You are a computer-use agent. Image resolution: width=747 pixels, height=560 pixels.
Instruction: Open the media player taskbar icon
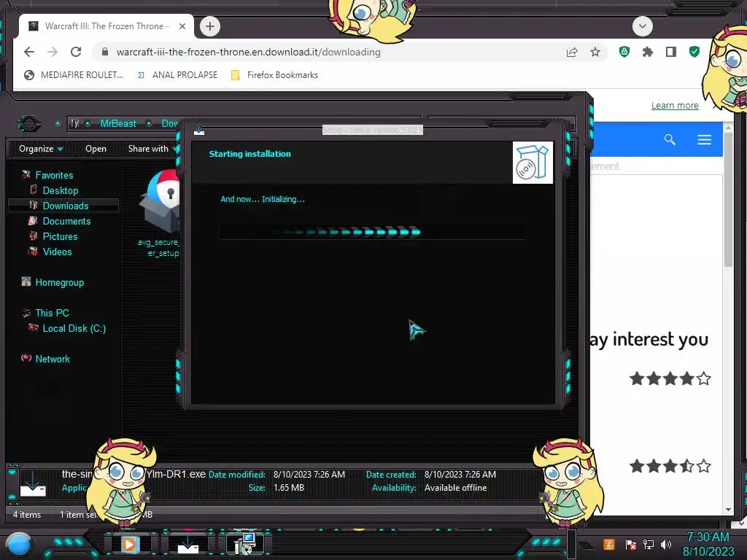(129, 543)
